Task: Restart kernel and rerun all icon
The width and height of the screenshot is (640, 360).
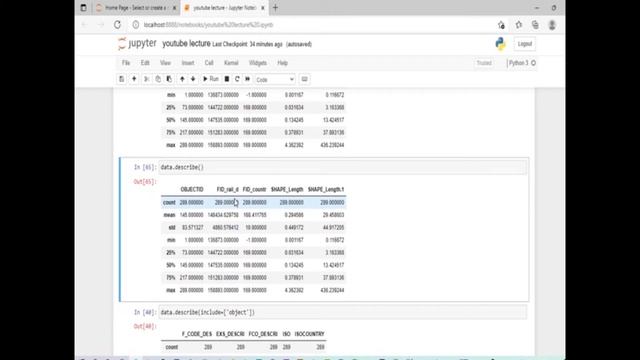Action: pyautogui.click(x=247, y=79)
